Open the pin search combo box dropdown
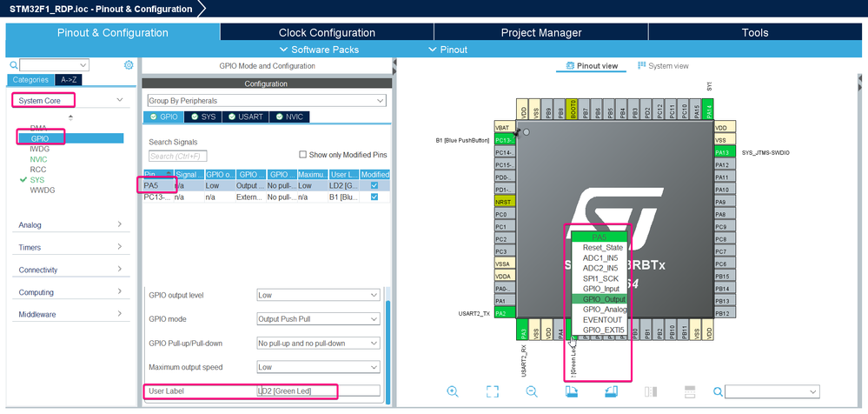This screenshot has width=868, height=414. coord(813,392)
